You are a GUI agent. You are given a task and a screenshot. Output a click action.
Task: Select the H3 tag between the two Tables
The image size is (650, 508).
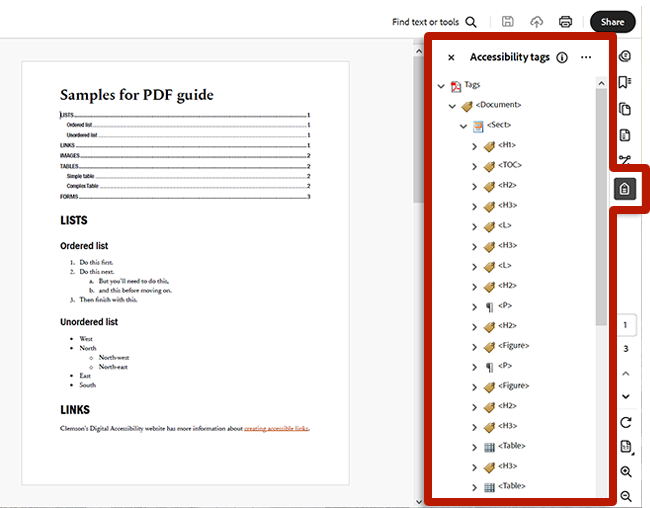507,466
